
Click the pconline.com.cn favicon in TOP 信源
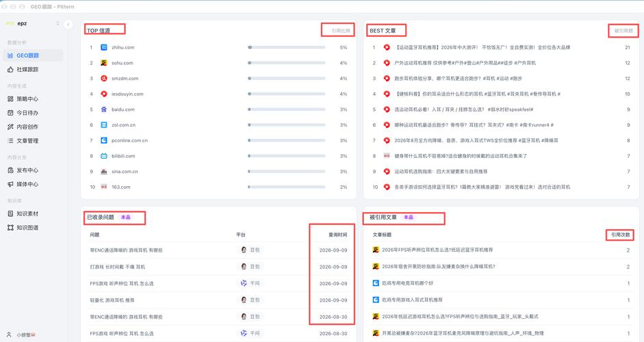104,140
